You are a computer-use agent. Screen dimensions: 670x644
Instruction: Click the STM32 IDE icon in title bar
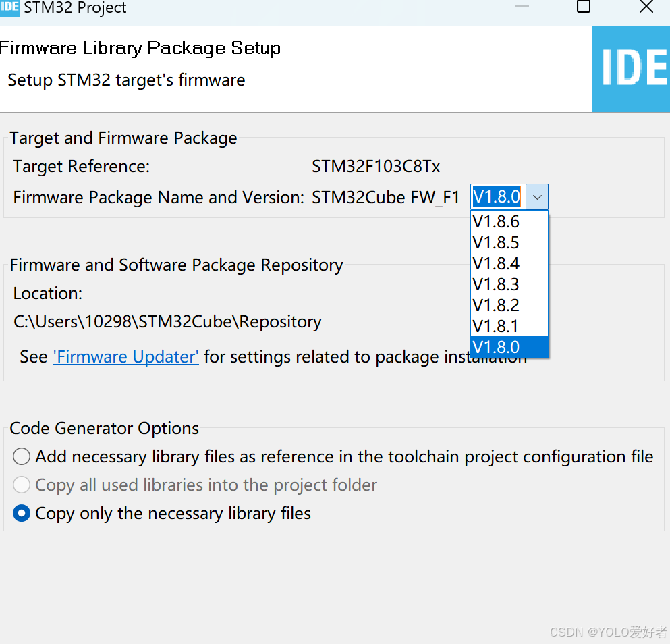[x=10, y=7]
